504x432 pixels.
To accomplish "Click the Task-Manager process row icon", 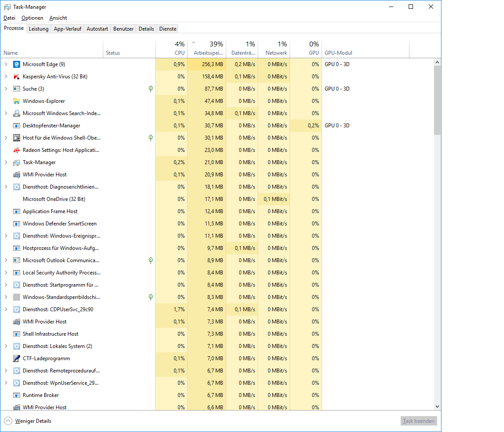I will pos(16,162).
